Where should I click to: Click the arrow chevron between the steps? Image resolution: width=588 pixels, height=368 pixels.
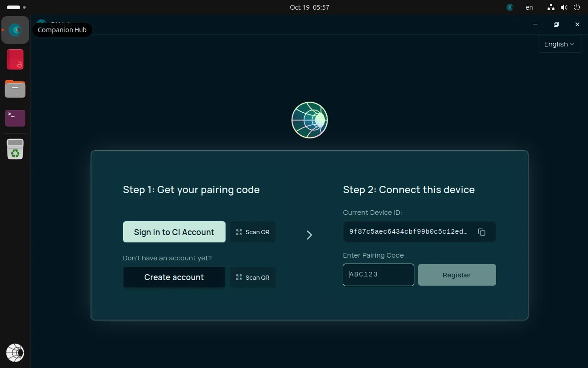309,235
